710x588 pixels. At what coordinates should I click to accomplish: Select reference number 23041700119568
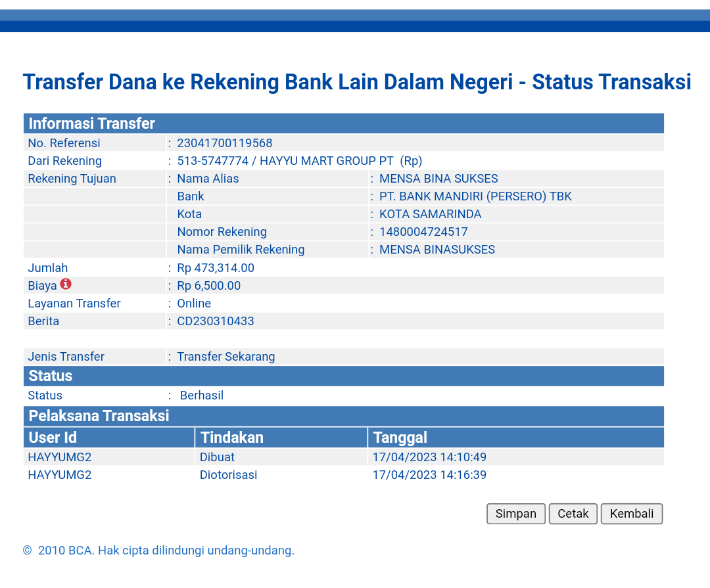224,143
